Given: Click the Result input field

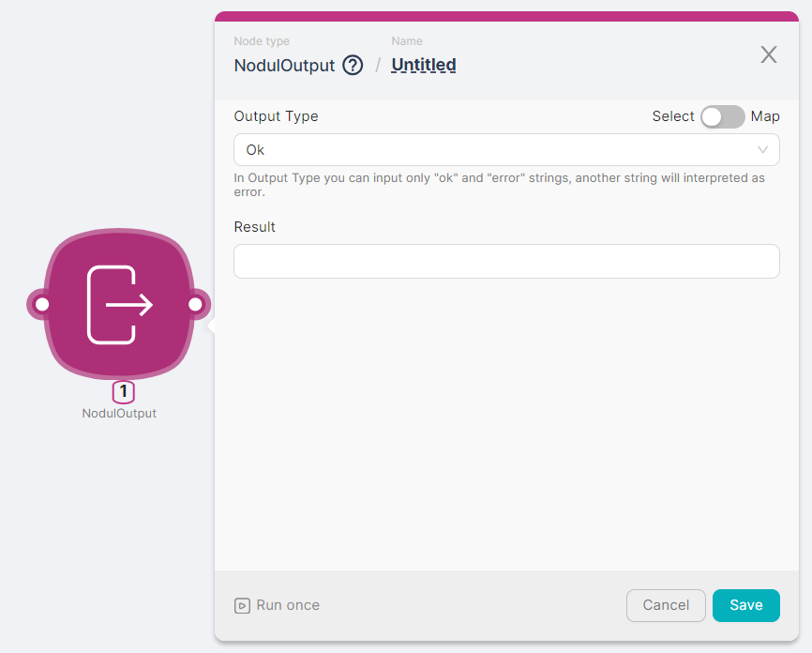Looking at the screenshot, I should 506,262.
